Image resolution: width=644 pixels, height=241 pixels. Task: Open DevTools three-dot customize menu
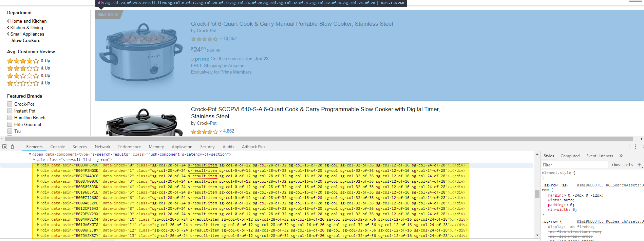(x=636, y=147)
